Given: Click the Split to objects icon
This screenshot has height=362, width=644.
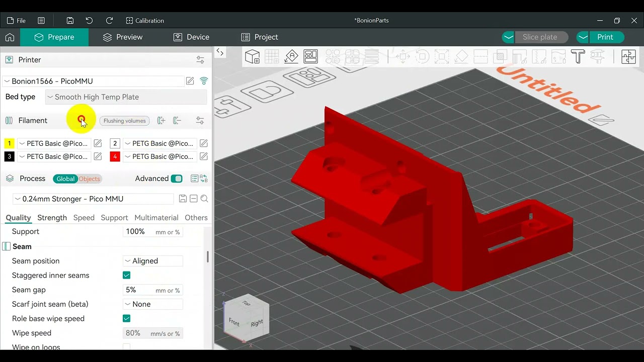Looking at the screenshot, I should pyautogui.click(x=333, y=56).
